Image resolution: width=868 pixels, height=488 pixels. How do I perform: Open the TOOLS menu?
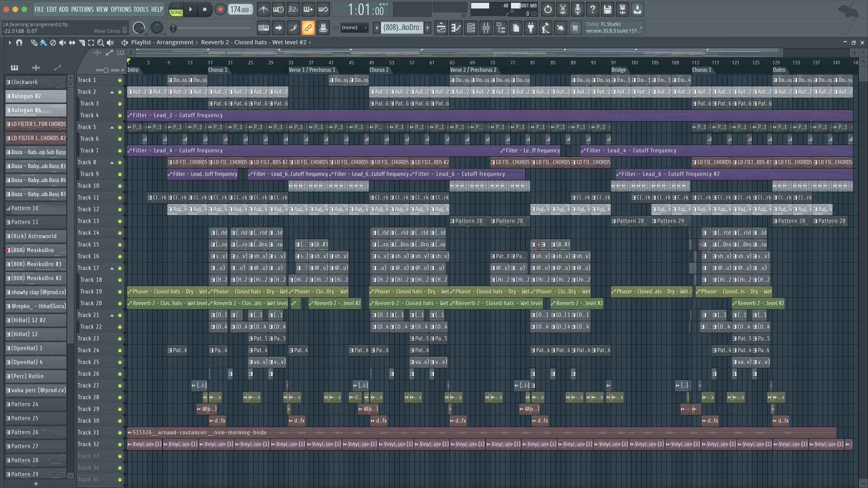pos(141,9)
